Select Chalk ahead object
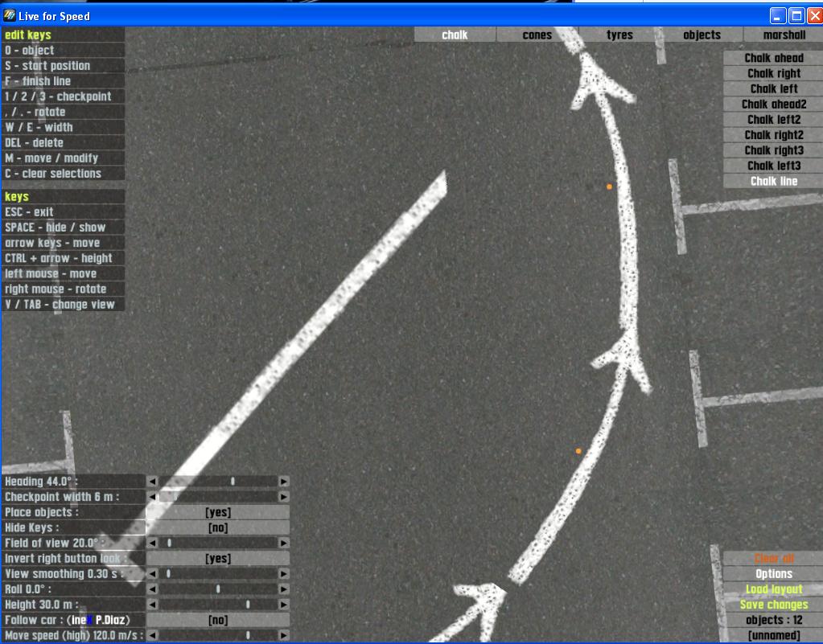The image size is (823, 644). click(774, 58)
